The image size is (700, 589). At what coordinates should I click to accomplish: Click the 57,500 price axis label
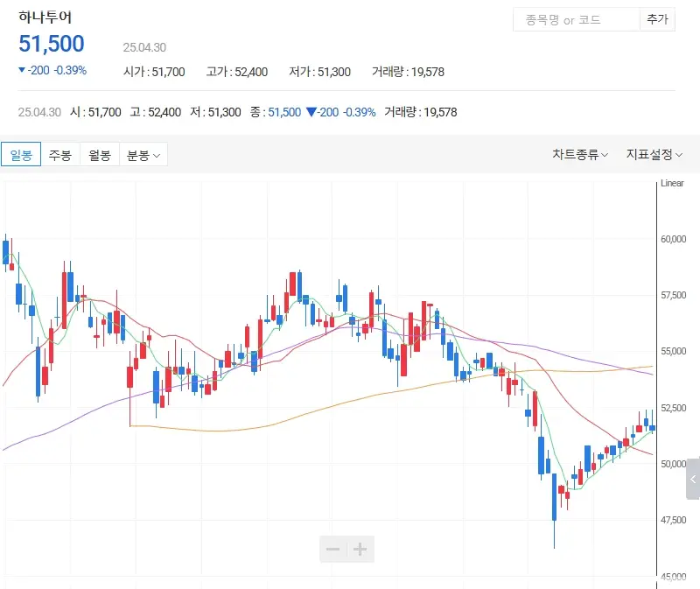coord(673,295)
